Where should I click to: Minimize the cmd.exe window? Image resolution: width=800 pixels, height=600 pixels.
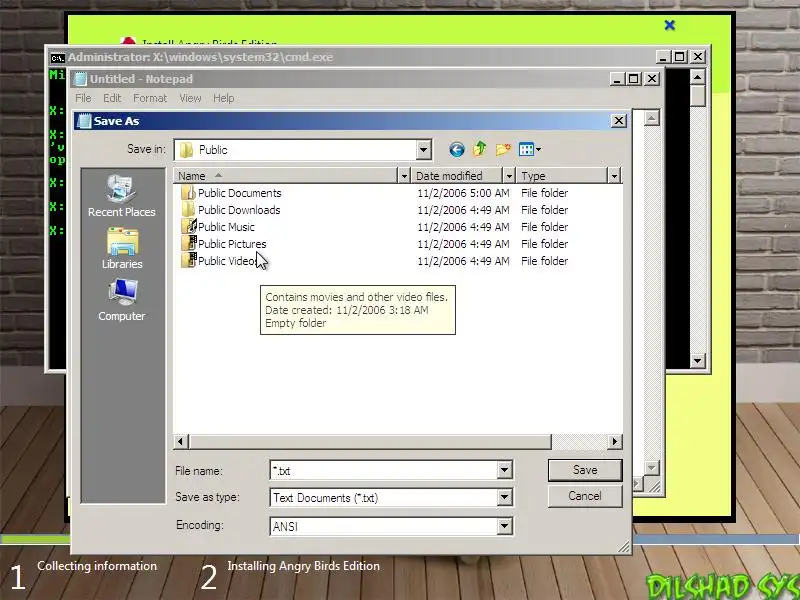pos(662,57)
